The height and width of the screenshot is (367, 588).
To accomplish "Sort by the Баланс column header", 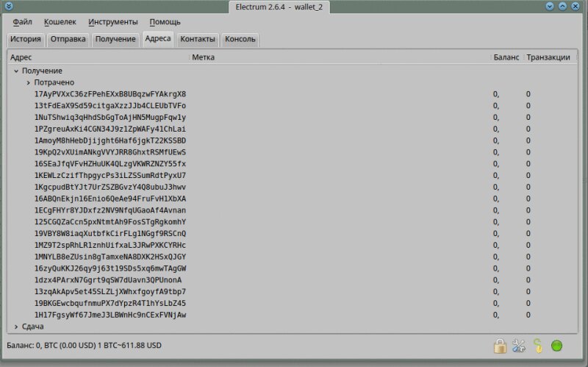I will (506, 57).
